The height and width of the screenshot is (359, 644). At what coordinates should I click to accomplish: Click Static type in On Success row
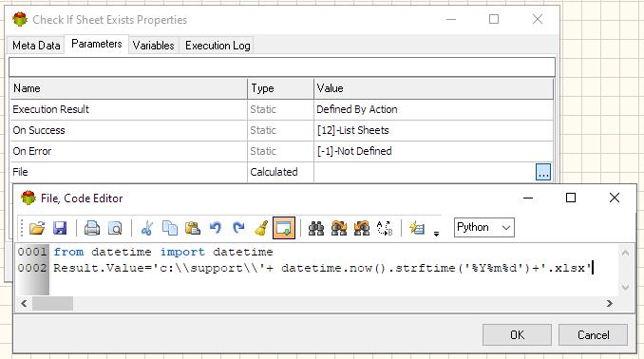263,130
